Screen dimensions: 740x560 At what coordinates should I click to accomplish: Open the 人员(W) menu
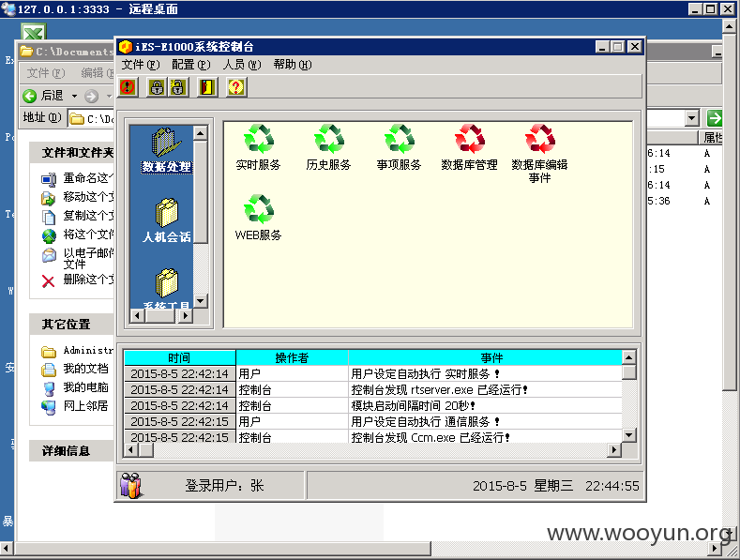click(242, 64)
